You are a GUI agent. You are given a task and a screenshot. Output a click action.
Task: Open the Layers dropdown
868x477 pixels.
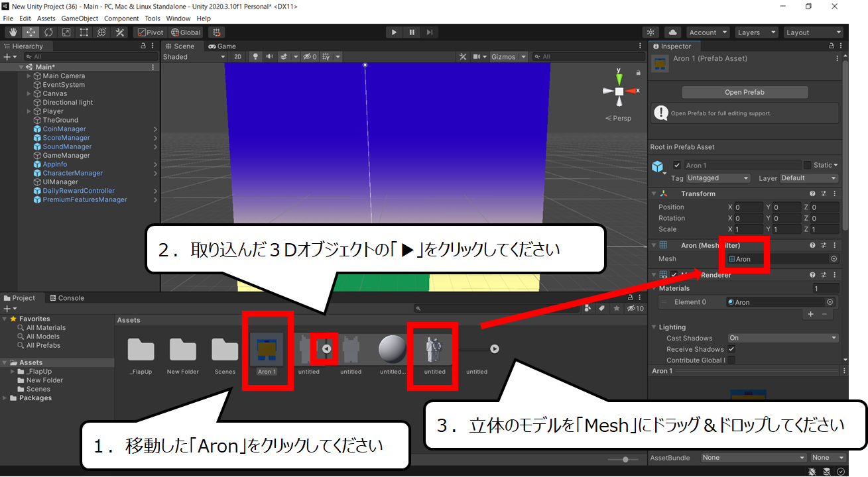(x=756, y=32)
